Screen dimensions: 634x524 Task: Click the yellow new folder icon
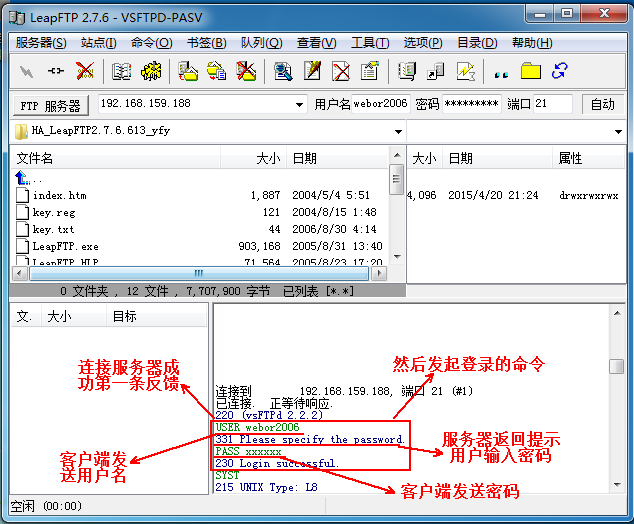[x=530, y=71]
